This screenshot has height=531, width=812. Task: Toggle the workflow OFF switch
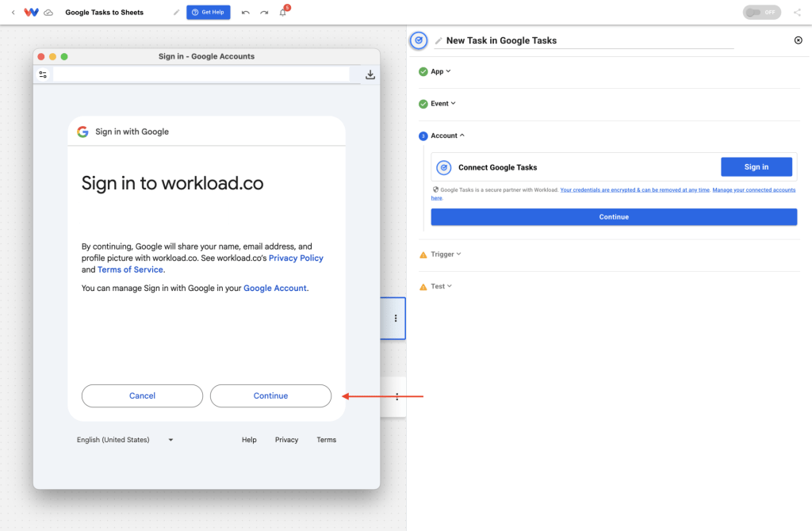(761, 13)
